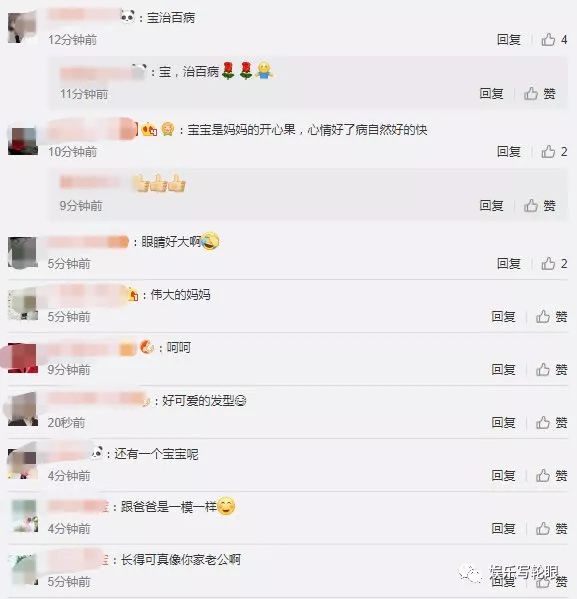Open avatar of 还有一个宝宝呢 commenter
Viewport: 577px width, 599px height.
click(x=23, y=464)
